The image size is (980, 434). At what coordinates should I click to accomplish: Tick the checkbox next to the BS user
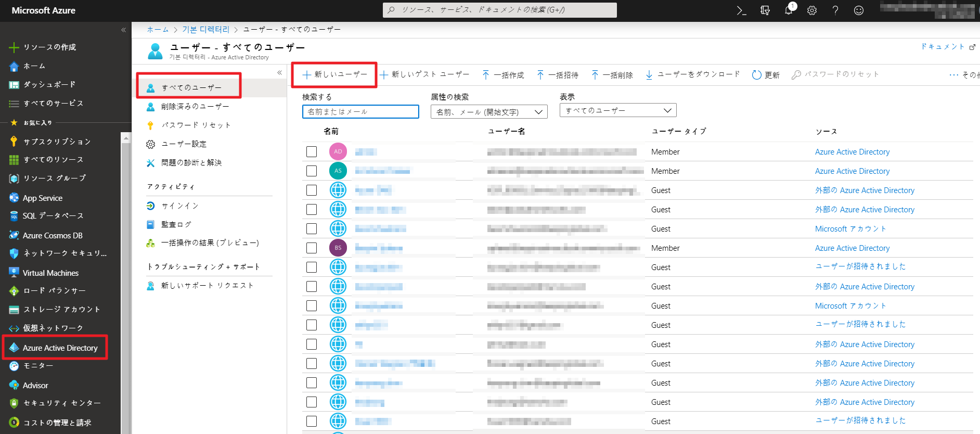(x=312, y=248)
